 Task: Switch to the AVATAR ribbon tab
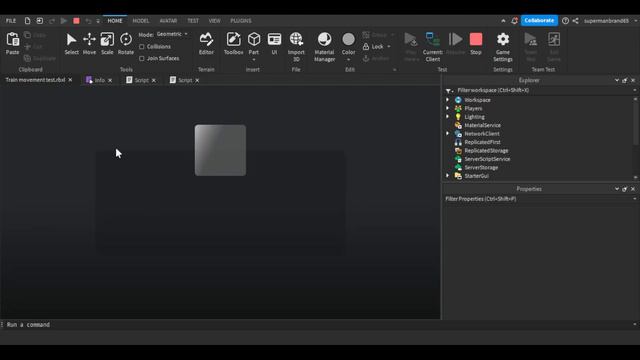pos(168,20)
